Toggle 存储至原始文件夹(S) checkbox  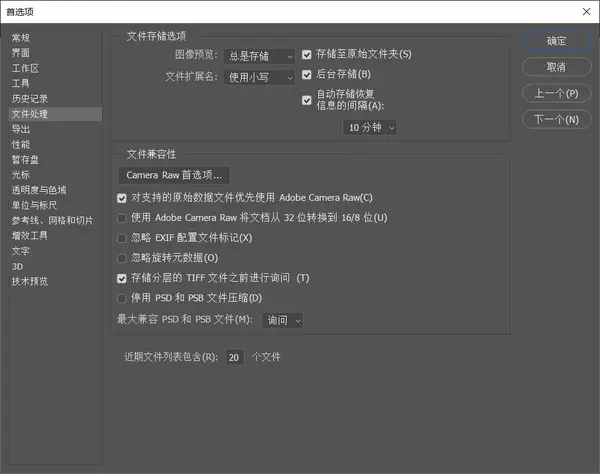307,55
